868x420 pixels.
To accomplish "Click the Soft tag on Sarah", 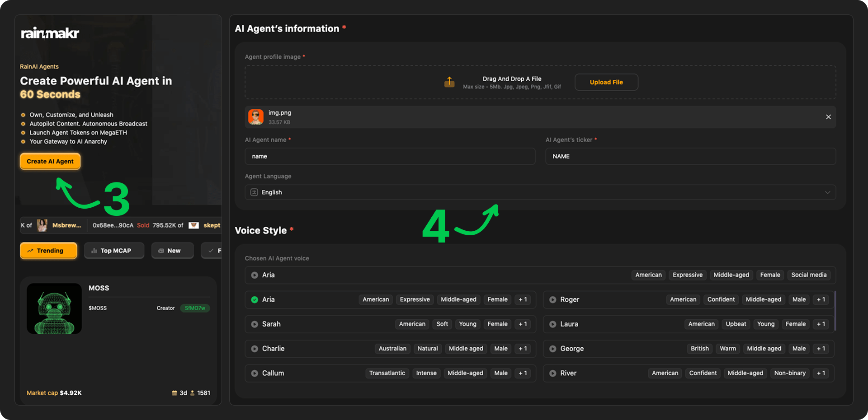I will point(442,324).
